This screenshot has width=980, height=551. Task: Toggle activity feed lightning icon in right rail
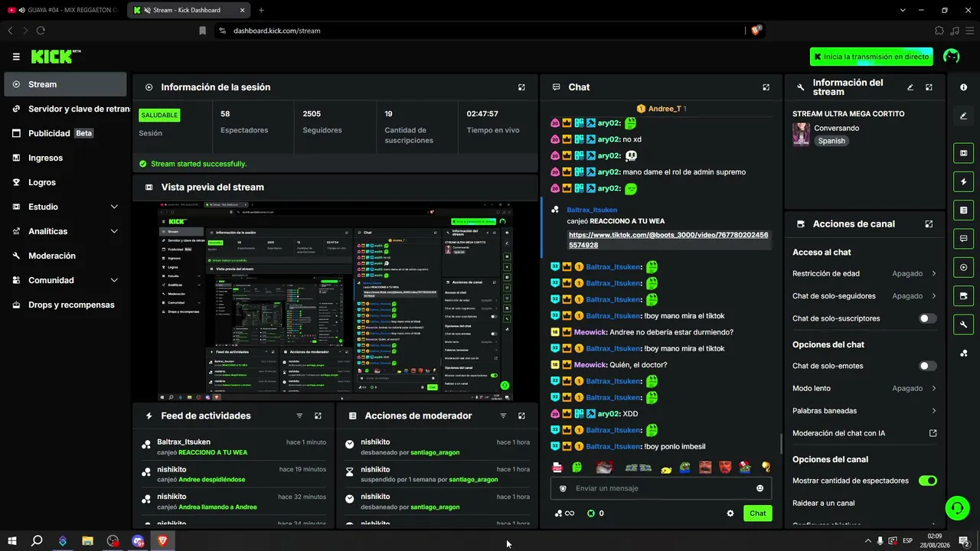tap(963, 182)
